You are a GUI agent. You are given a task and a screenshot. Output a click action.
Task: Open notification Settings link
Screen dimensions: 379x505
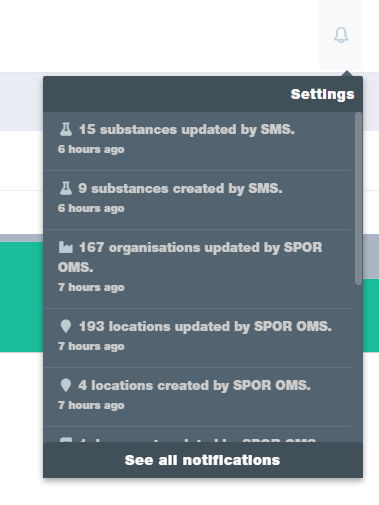tap(322, 94)
